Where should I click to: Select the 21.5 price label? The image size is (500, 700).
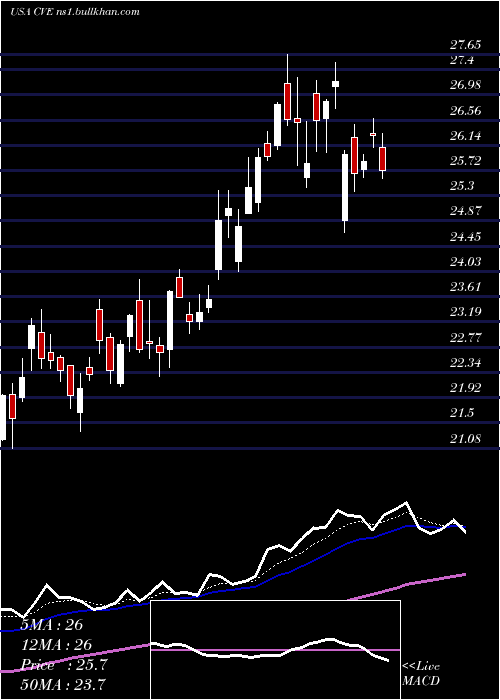[462, 413]
